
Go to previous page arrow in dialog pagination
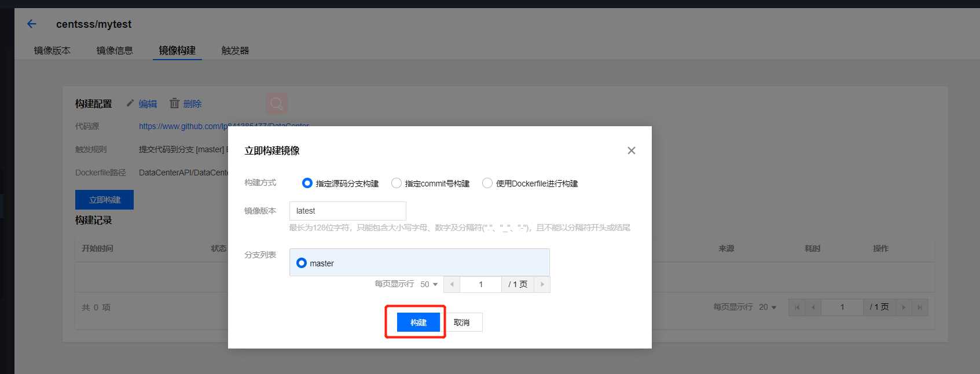pyautogui.click(x=452, y=284)
